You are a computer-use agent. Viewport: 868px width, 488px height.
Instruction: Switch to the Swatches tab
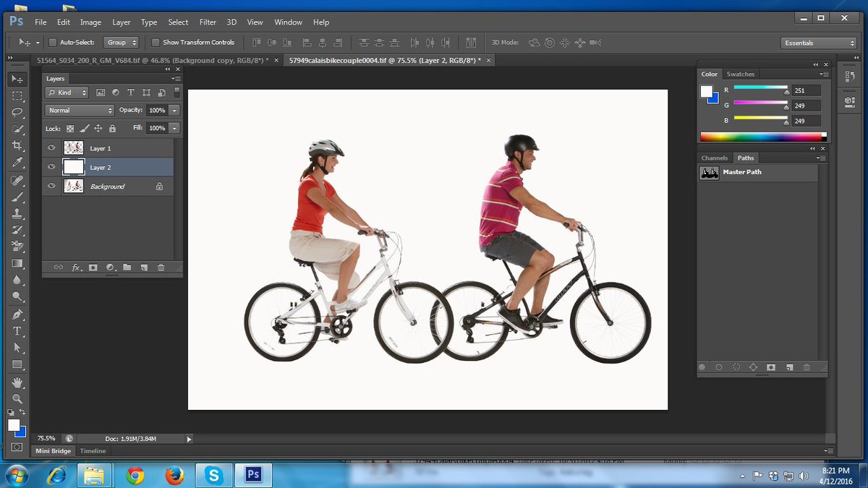(x=741, y=74)
